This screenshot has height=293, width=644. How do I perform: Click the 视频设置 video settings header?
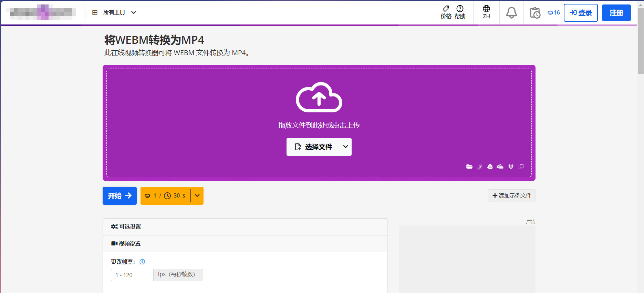pyautogui.click(x=245, y=244)
